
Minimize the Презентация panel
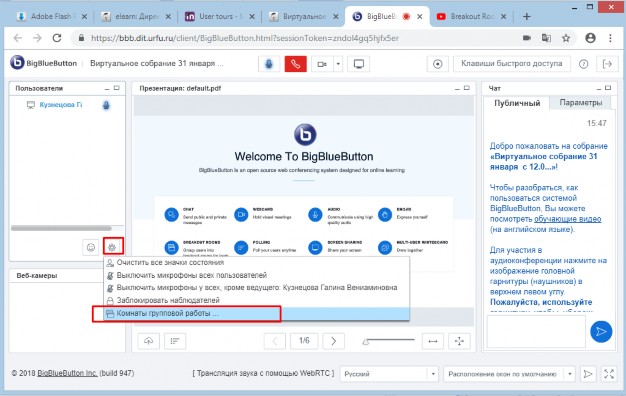coord(457,89)
